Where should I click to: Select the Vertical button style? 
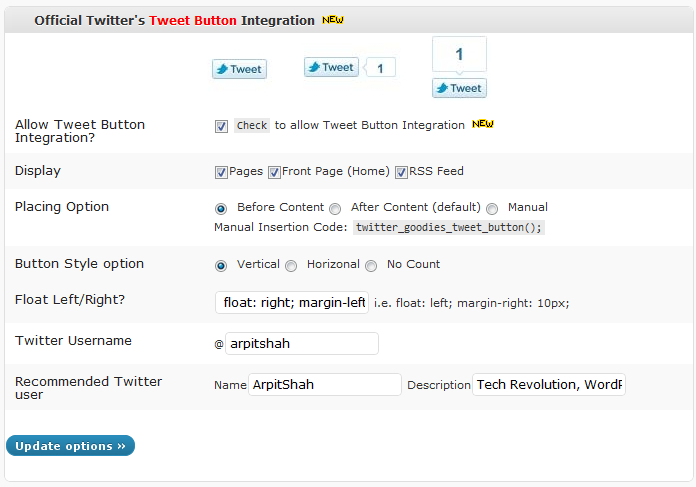[x=221, y=265]
